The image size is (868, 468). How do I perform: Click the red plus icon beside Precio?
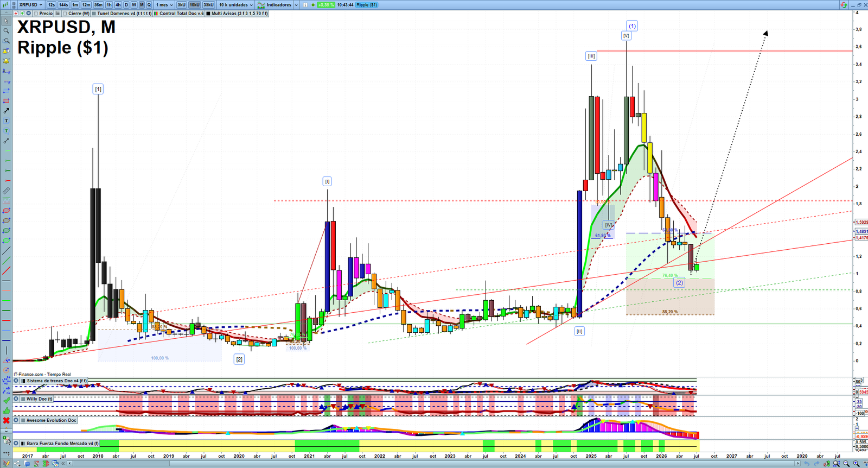[16, 13]
